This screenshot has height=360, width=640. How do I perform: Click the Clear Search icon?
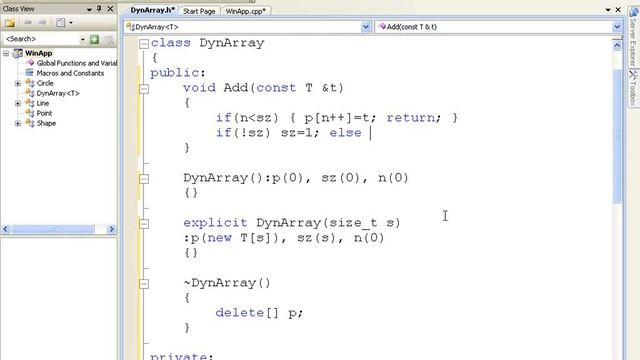109,39
